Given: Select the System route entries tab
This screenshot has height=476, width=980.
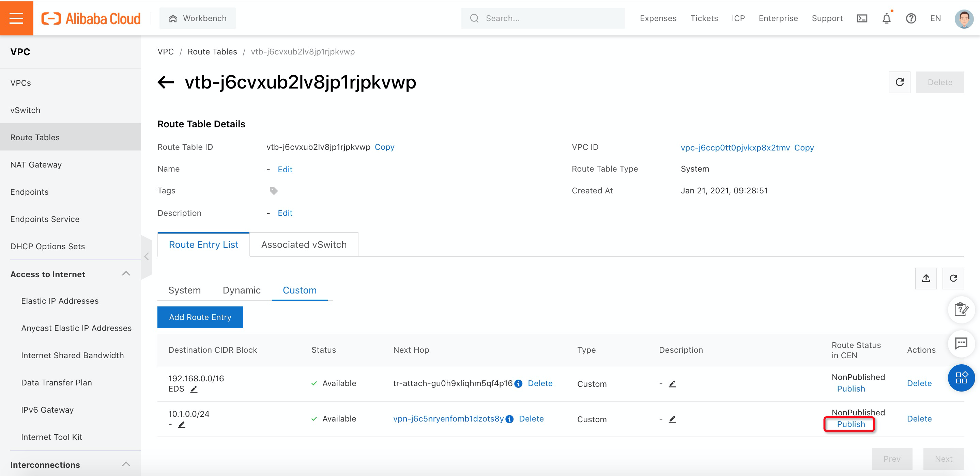Looking at the screenshot, I should (x=184, y=290).
